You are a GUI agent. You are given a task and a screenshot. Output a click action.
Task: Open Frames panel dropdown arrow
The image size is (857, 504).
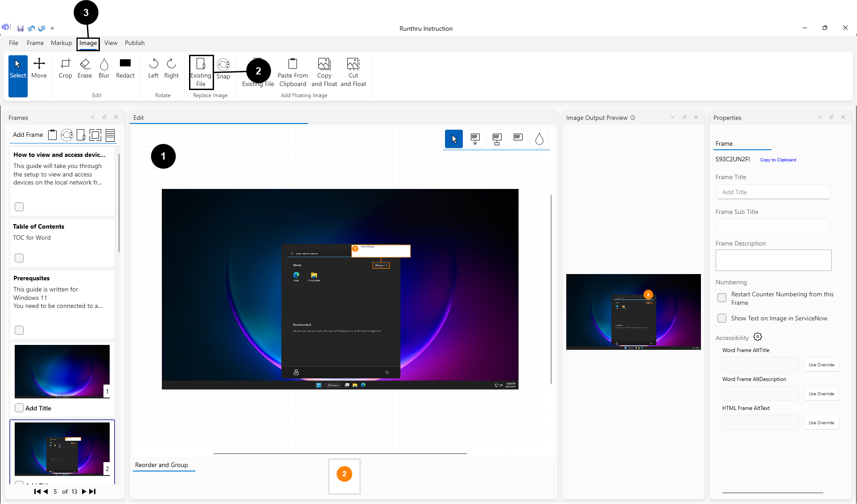[x=93, y=117]
